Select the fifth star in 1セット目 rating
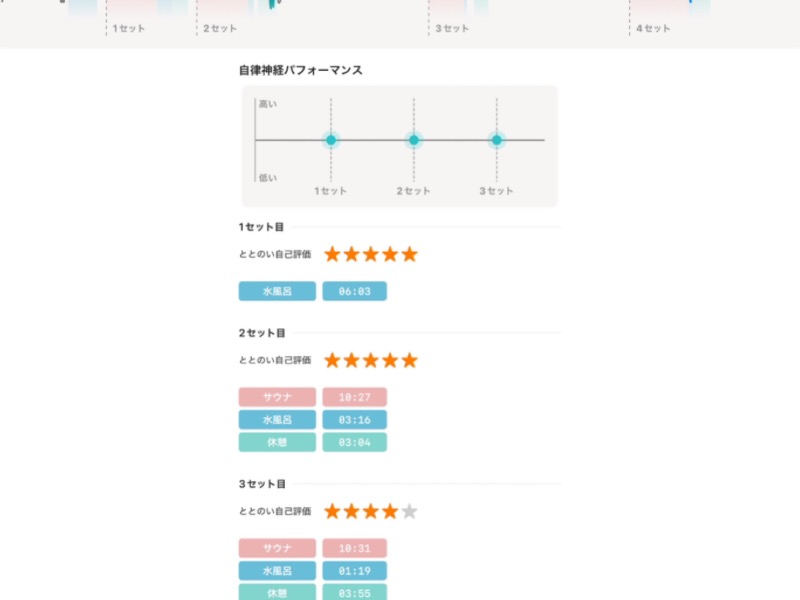Screen dimensions: 800x600 coord(409,254)
